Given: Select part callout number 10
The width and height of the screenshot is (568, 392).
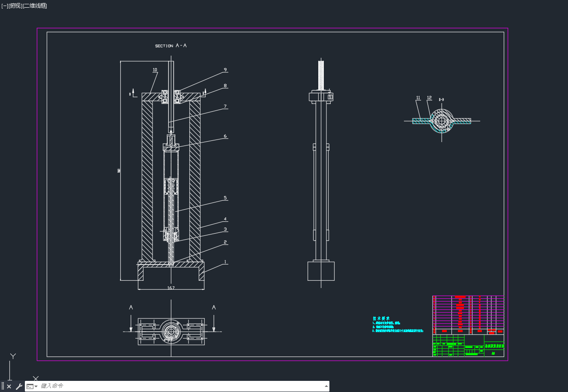Looking at the screenshot, I should pos(155,70).
